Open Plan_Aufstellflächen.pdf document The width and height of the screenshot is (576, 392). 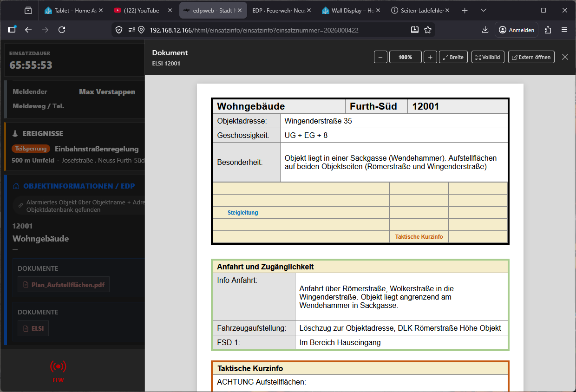click(x=64, y=285)
